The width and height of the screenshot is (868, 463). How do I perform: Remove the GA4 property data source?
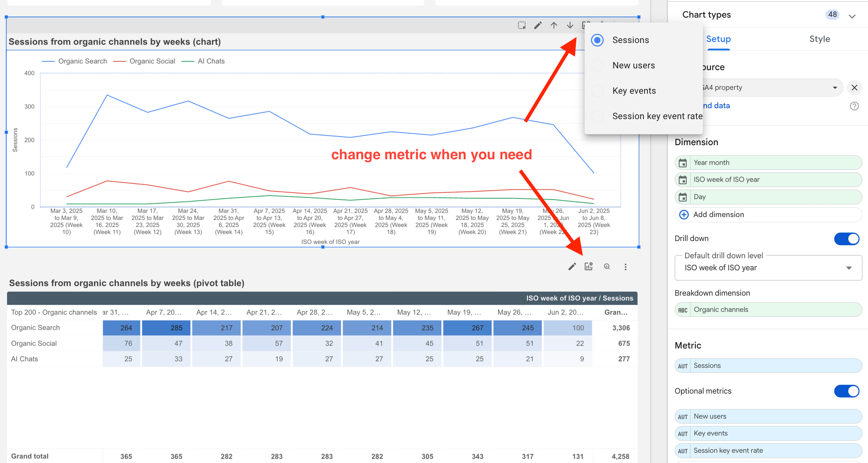point(854,87)
